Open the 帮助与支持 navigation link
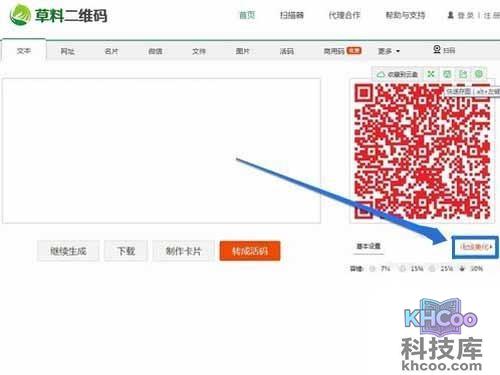Image resolution: width=500 pixels, height=375 pixels. point(405,15)
